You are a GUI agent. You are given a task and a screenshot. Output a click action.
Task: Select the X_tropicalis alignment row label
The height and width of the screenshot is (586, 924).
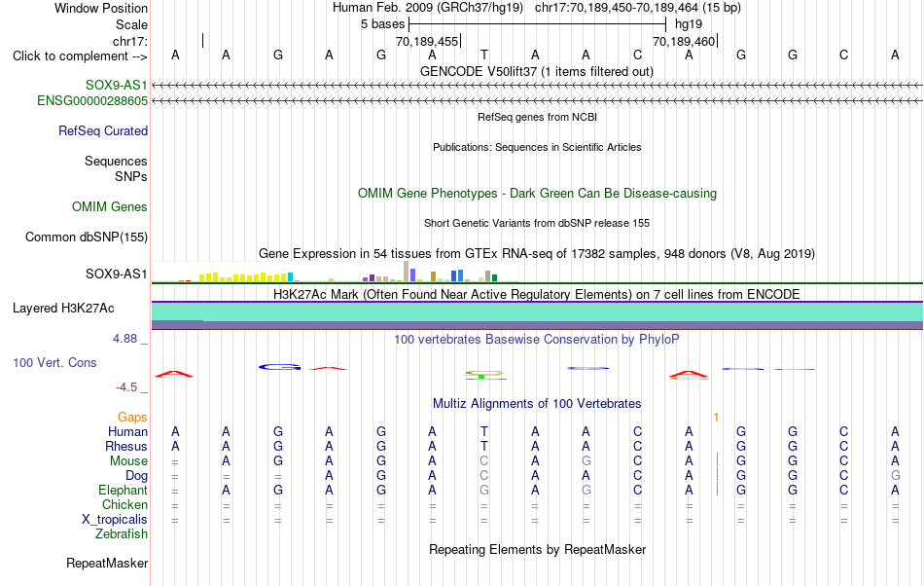click(x=115, y=520)
